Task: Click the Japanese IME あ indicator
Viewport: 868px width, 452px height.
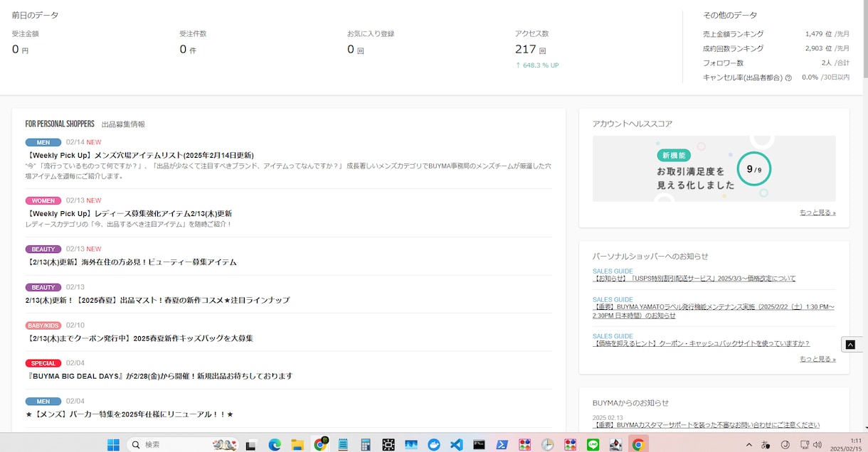Action: point(766,445)
